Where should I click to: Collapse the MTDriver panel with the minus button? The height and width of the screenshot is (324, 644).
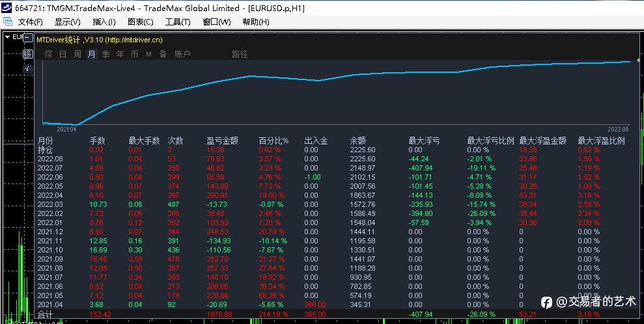click(x=27, y=38)
